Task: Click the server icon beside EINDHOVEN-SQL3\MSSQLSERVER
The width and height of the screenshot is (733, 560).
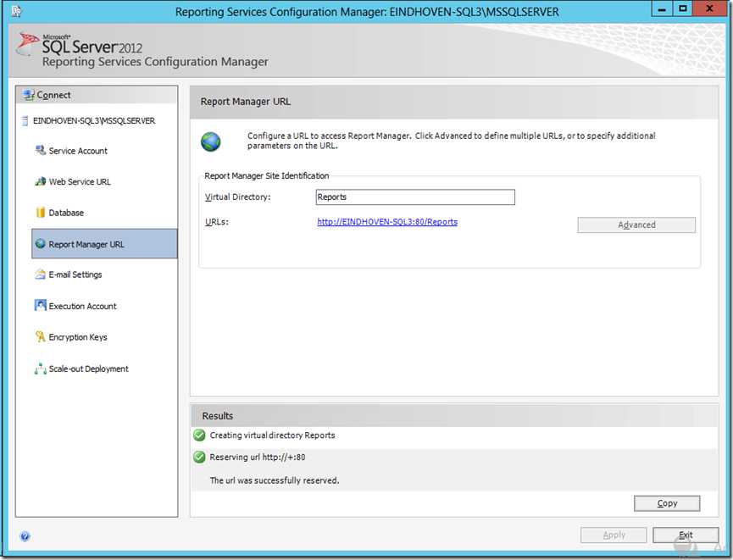Action: pos(25,121)
